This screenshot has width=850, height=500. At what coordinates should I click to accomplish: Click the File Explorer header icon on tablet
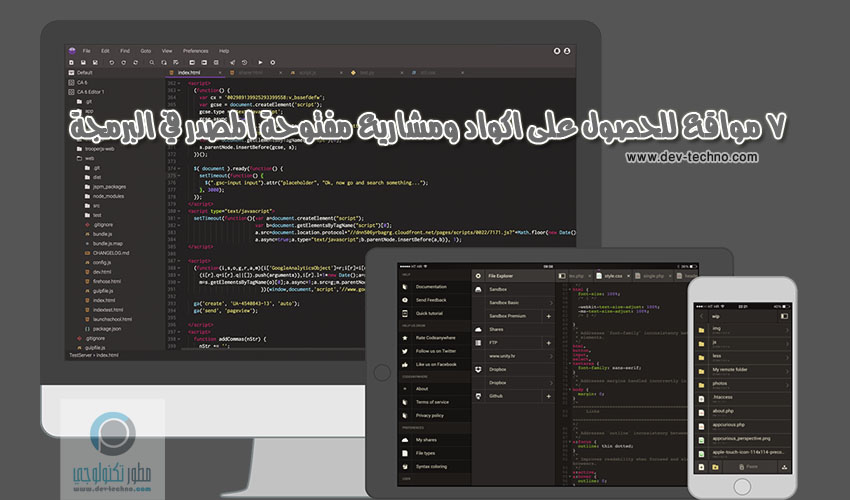point(478,275)
